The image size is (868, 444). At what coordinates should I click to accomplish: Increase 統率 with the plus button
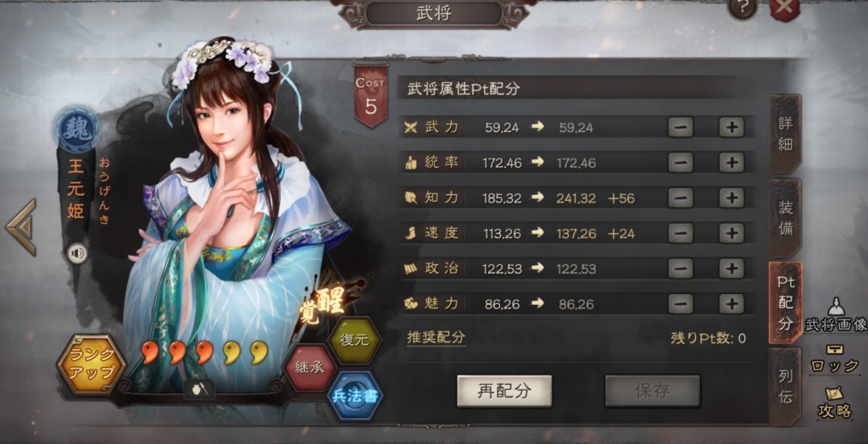[x=732, y=163]
